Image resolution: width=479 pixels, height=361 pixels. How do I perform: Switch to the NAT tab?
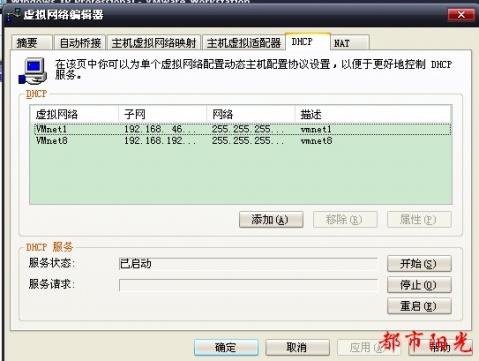click(350, 43)
